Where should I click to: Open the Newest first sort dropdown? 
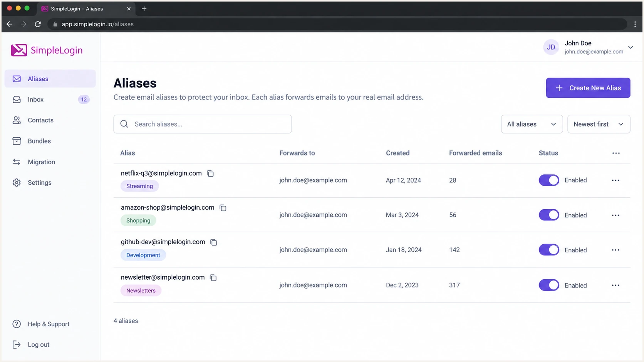coord(599,124)
